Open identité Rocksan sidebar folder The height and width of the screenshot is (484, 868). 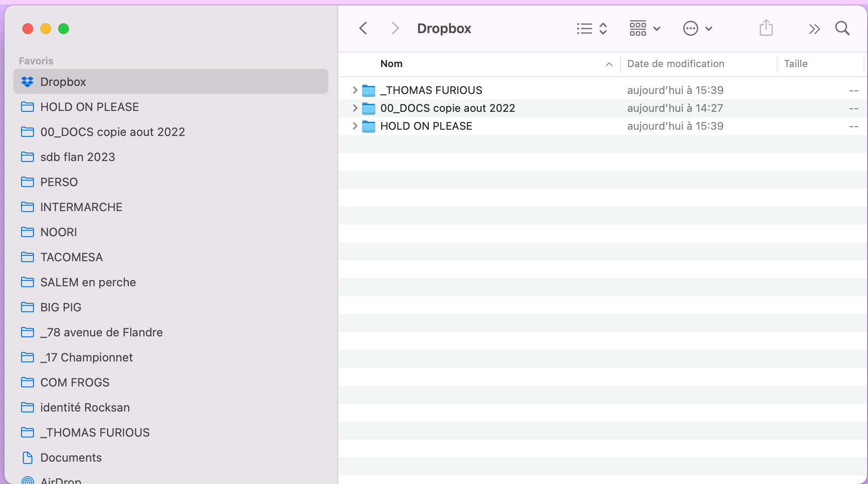pos(171,408)
